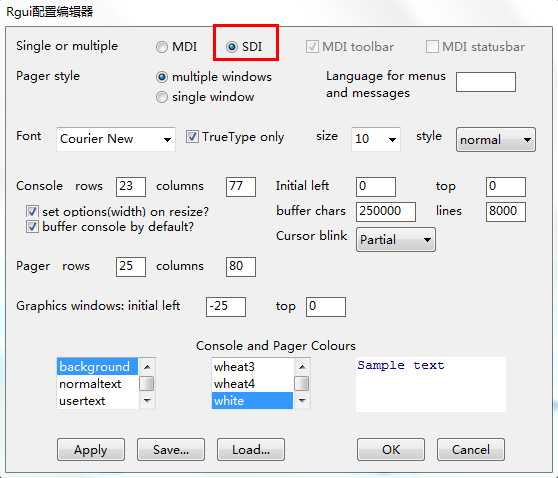Open the font style normal dropdown
Viewport: 558px width, 478px height.
pyautogui.click(x=496, y=140)
